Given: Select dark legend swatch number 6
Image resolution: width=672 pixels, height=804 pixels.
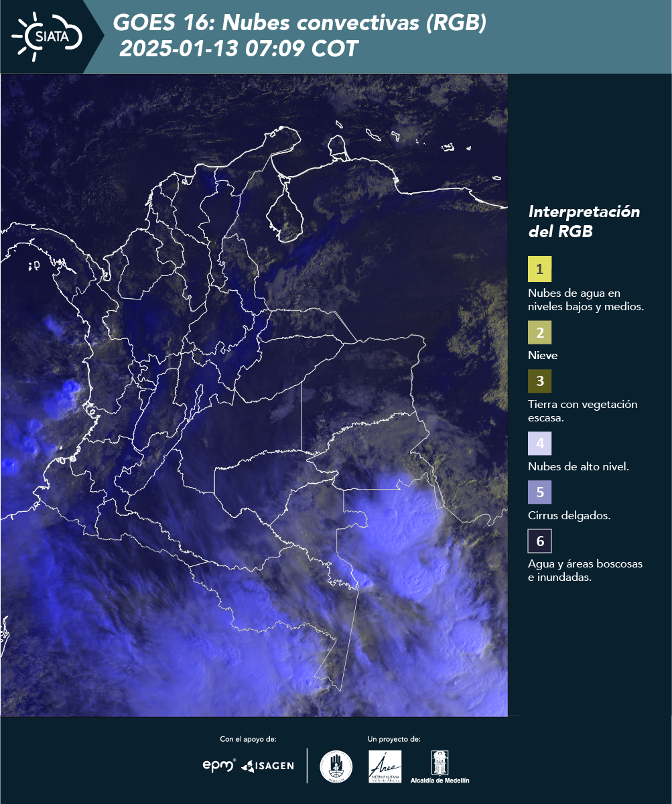Looking at the screenshot, I should pyautogui.click(x=539, y=541).
